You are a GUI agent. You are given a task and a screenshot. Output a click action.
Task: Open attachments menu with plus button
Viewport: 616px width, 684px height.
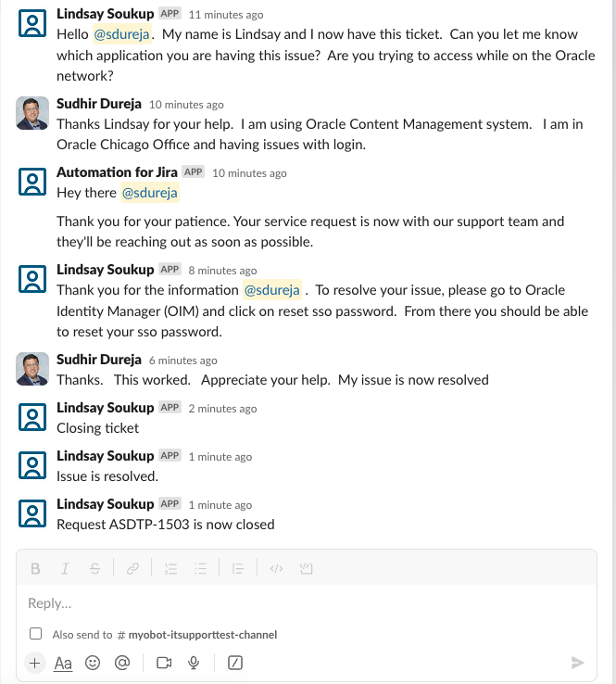pyautogui.click(x=34, y=663)
